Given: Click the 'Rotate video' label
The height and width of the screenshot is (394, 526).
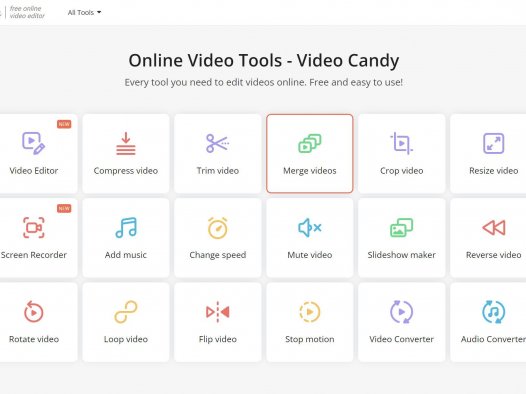Looking at the screenshot, I should click(x=34, y=339).
